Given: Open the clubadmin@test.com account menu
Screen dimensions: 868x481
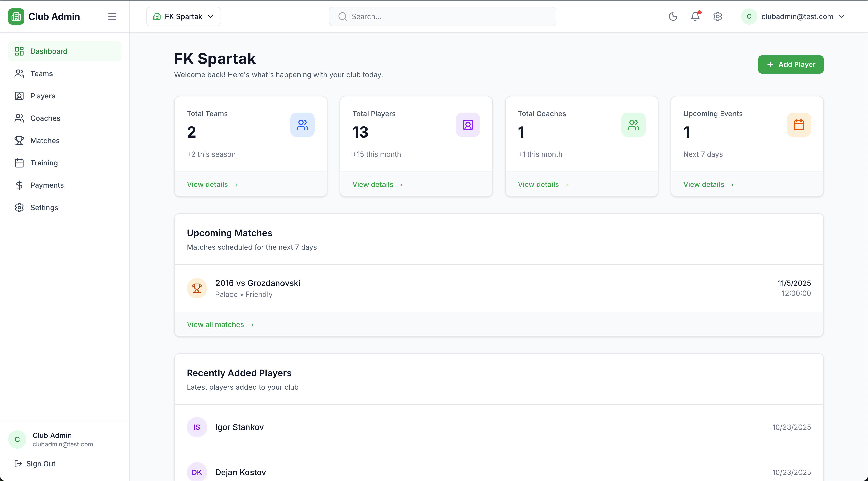Looking at the screenshot, I should click(797, 16).
